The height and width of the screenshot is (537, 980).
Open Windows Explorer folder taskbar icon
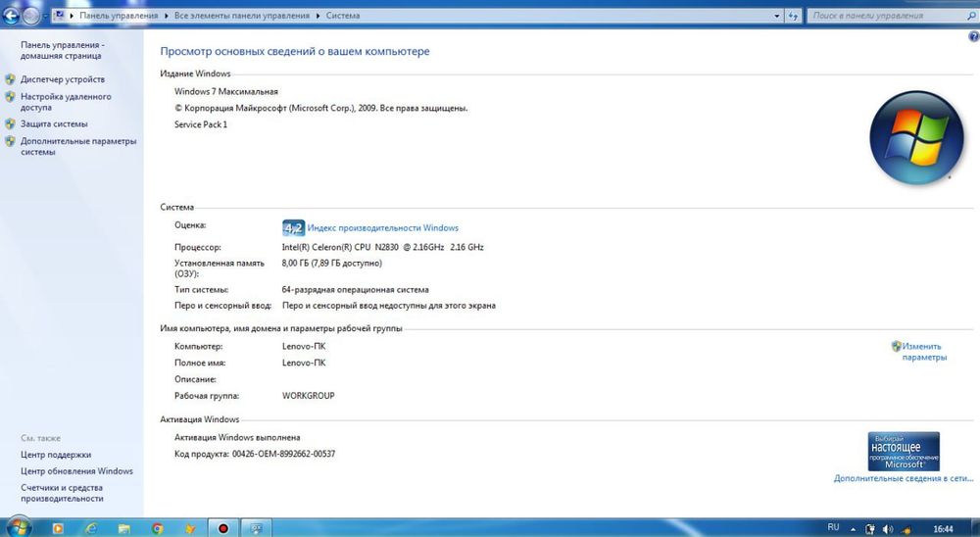click(123, 529)
